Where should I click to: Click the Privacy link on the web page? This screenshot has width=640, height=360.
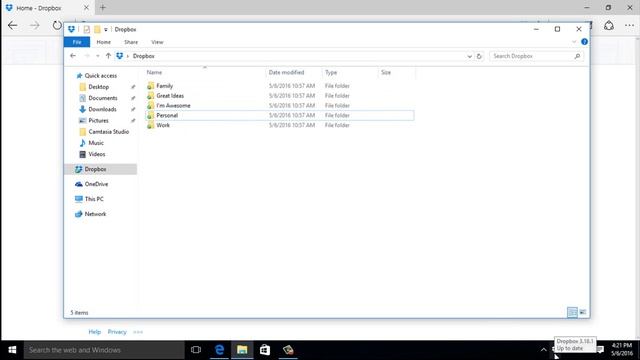tap(117, 332)
